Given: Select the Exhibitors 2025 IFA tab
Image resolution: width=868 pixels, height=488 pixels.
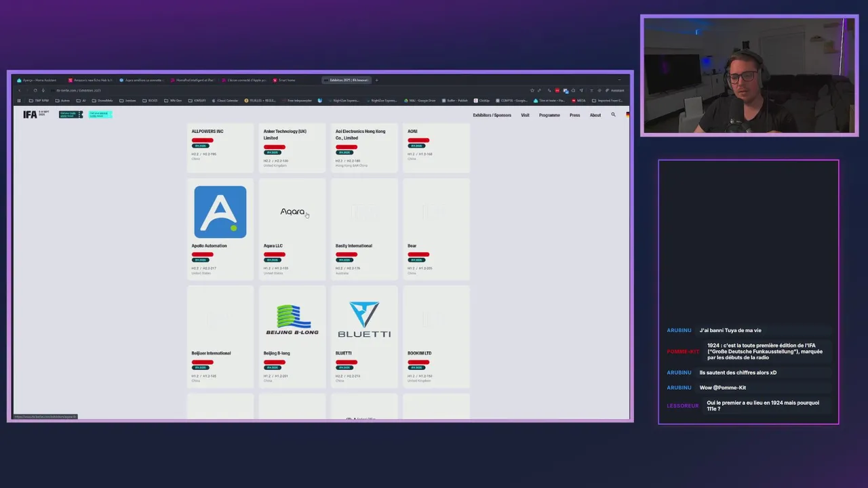Looking at the screenshot, I should [347, 80].
